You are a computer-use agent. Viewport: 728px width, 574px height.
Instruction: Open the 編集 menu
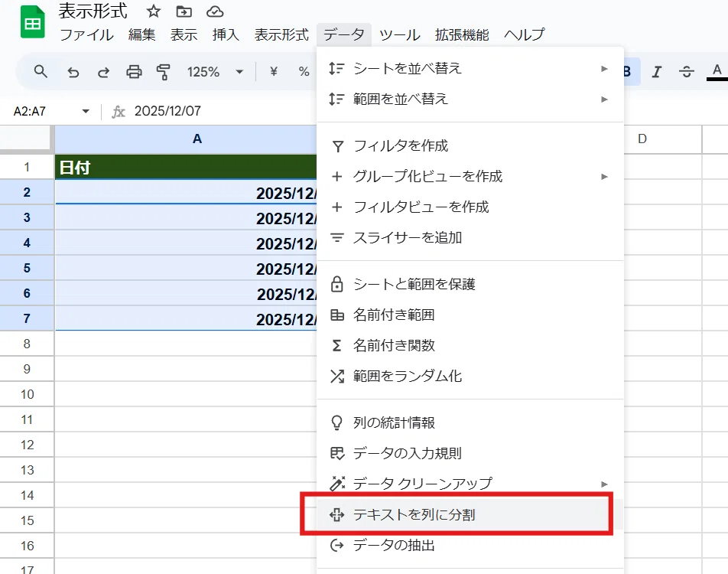(141, 35)
